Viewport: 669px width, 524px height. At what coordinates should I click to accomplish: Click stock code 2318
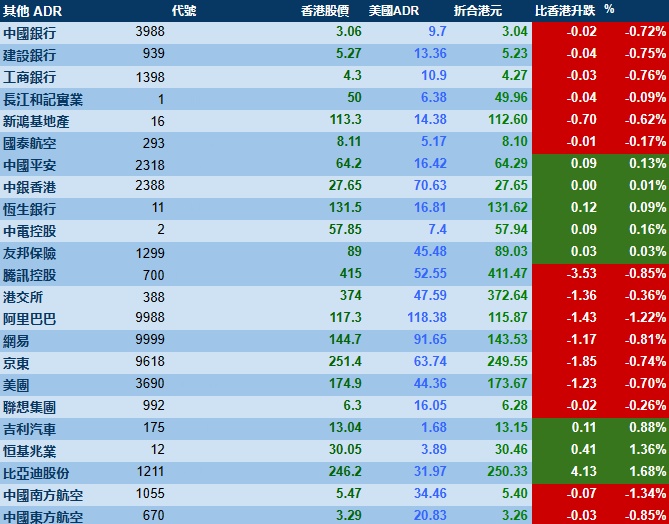(x=150, y=165)
